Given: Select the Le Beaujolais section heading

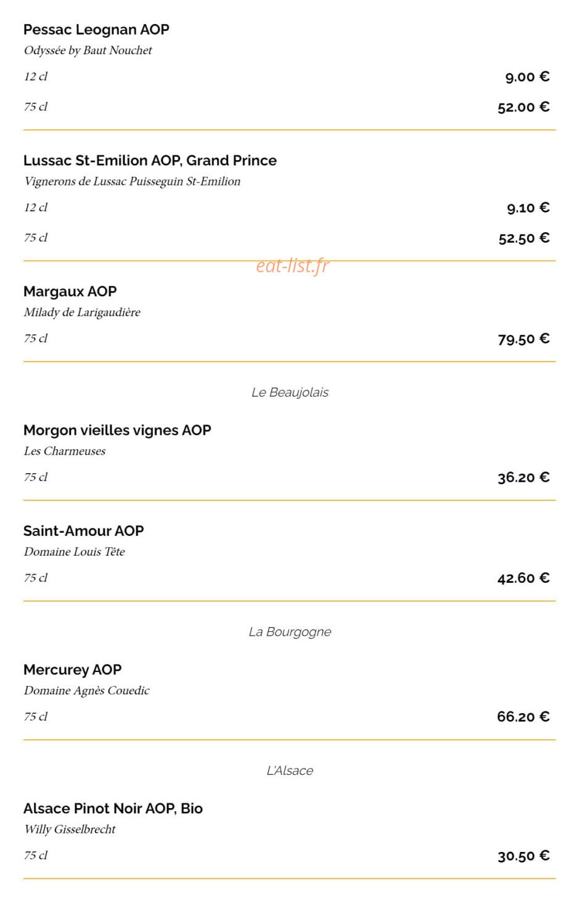Looking at the screenshot, I should point(290,392).
